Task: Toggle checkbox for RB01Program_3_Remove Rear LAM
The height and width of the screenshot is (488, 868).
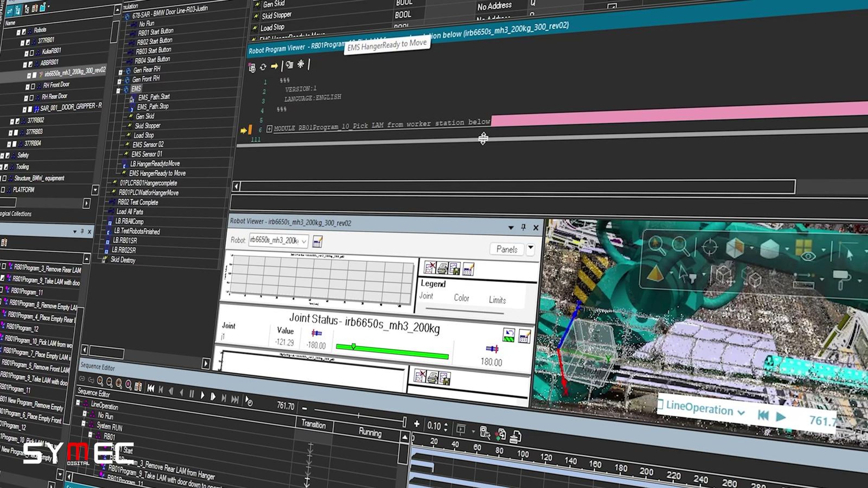Action: pos(4,266)
